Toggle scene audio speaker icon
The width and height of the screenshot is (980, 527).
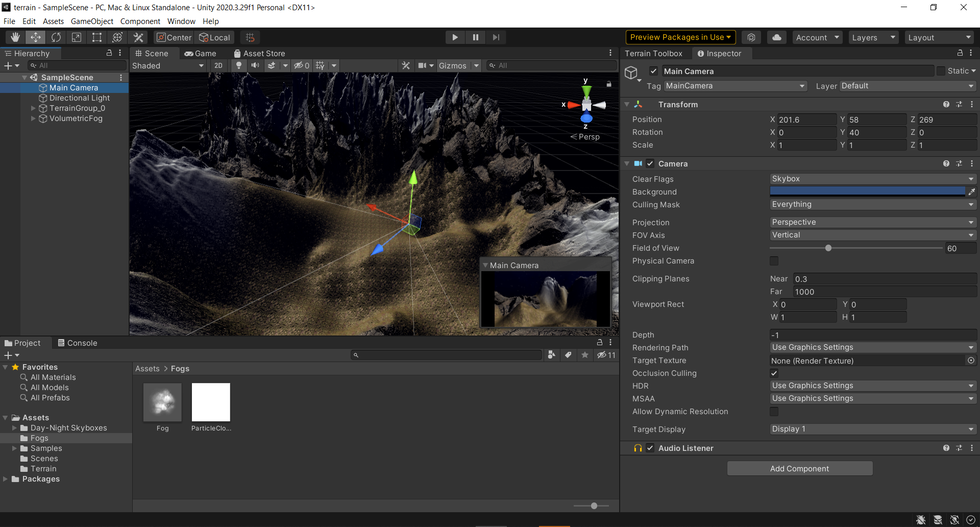coord(255,65)
